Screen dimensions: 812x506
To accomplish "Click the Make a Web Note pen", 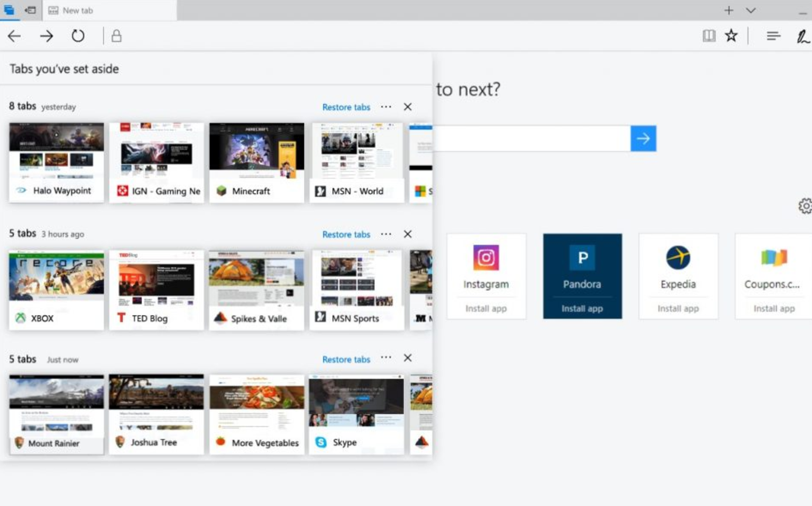I will [803, 37].
